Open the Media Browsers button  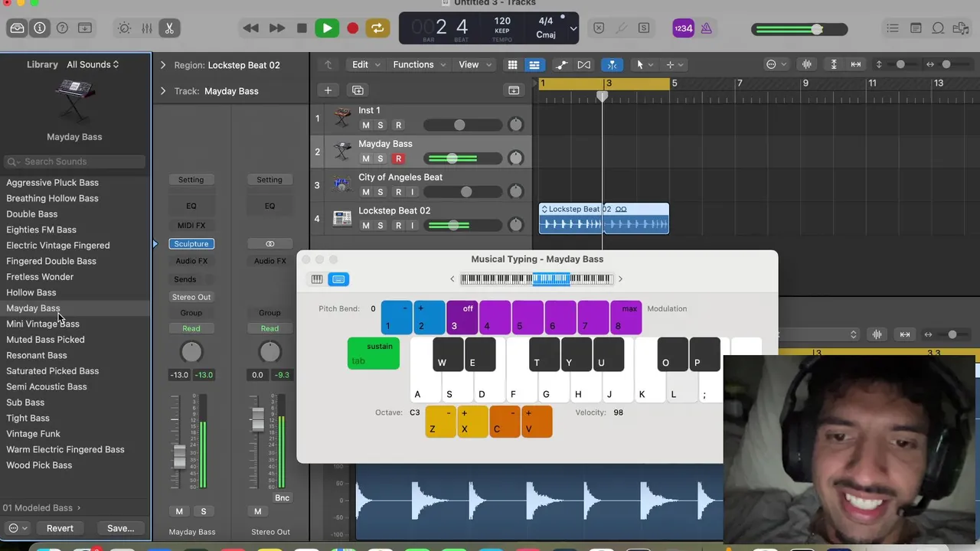pyautogui.click(x=961, y=28)
